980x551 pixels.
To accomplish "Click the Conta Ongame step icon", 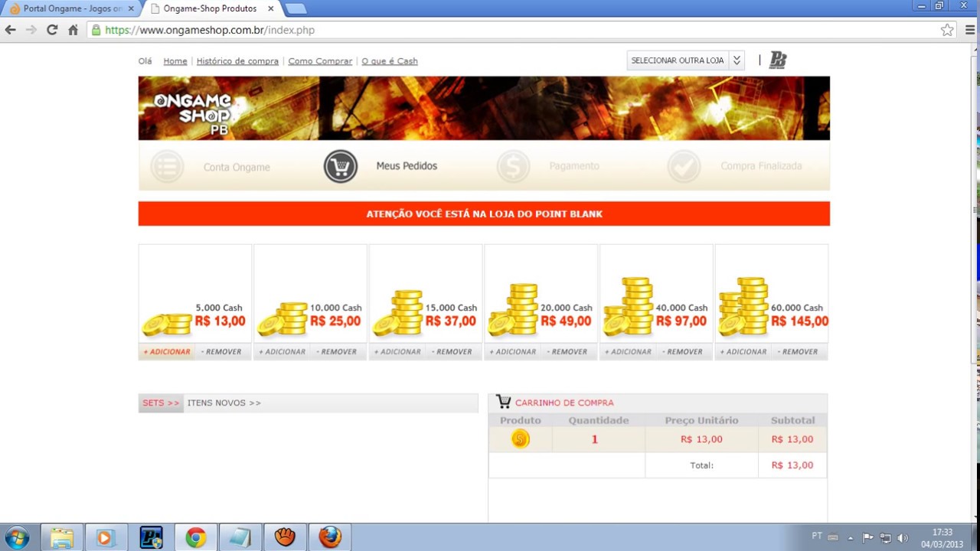I will 167,166.
